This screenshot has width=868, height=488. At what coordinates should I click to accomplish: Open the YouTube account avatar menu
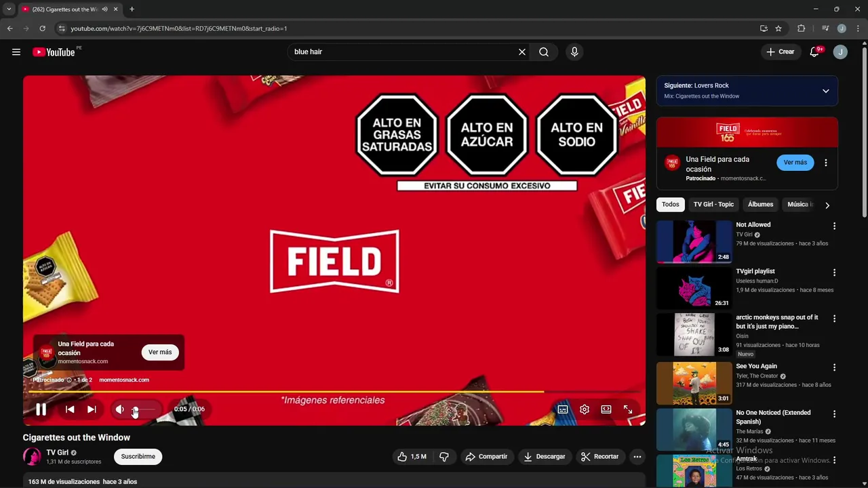click(840, 52)
